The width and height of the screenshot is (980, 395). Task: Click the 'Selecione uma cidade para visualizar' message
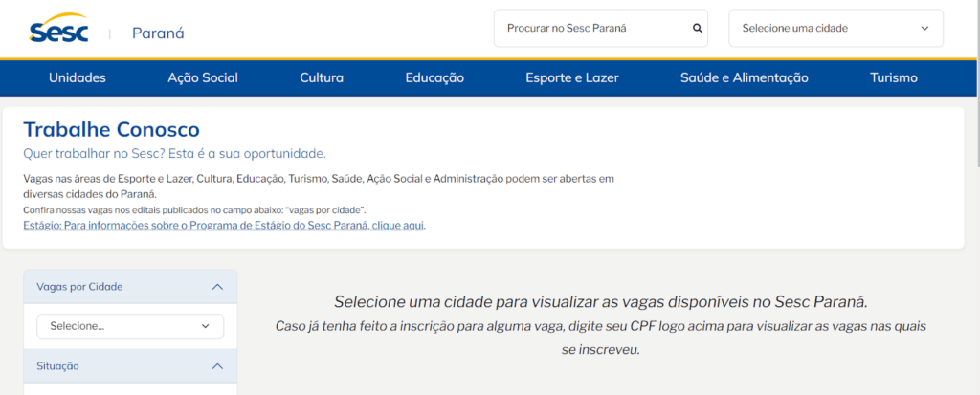coord(601,302)
